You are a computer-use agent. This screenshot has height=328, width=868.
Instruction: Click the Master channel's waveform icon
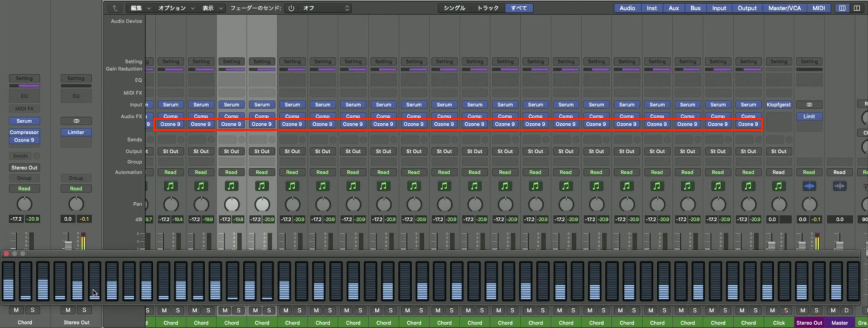[x=839, y=186]
